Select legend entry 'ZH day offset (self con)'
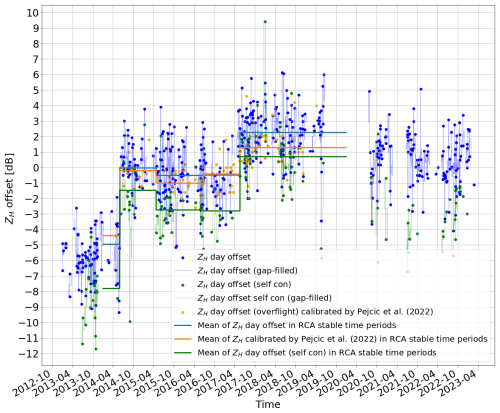 (x=244, y=284)
